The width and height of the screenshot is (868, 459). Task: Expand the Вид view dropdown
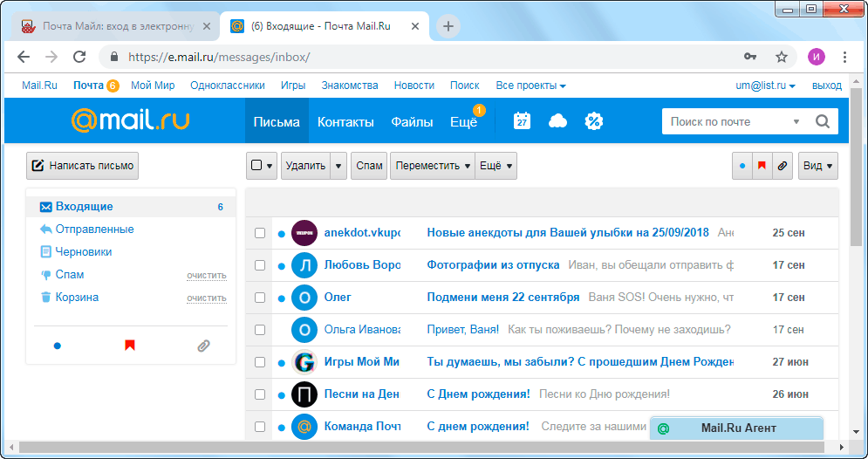818,166
